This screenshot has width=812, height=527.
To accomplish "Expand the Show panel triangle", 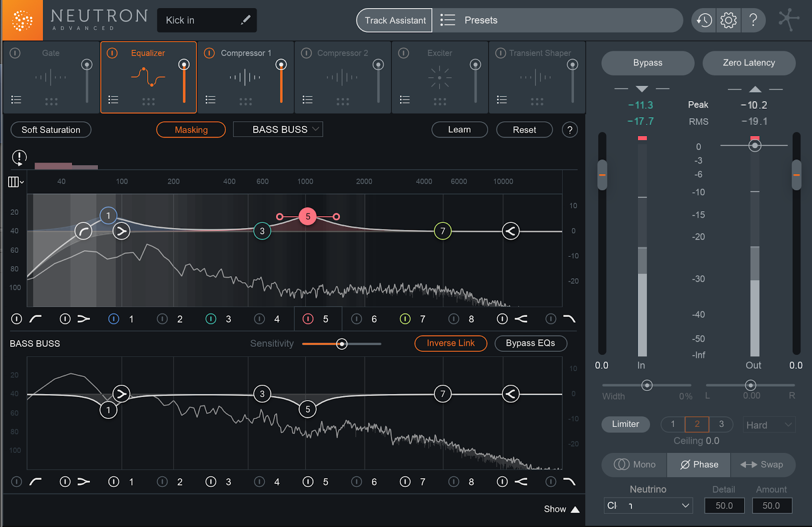I will click(x=575, y=509).
